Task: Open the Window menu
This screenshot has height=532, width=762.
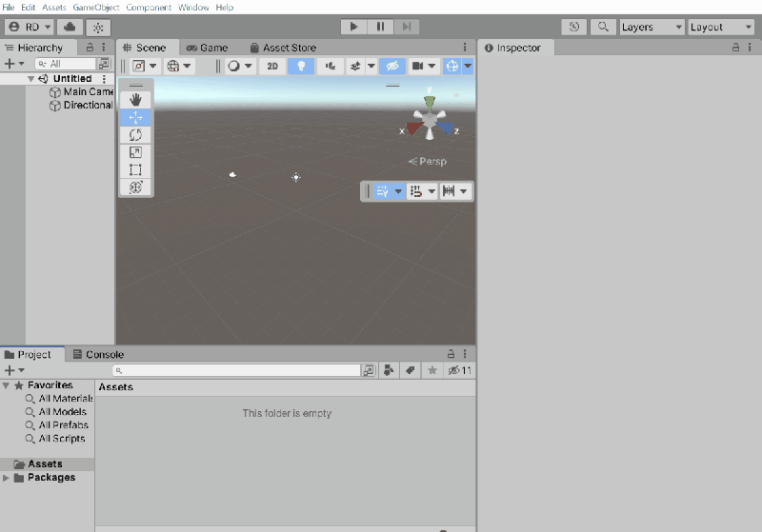Action: click(193, 8)
